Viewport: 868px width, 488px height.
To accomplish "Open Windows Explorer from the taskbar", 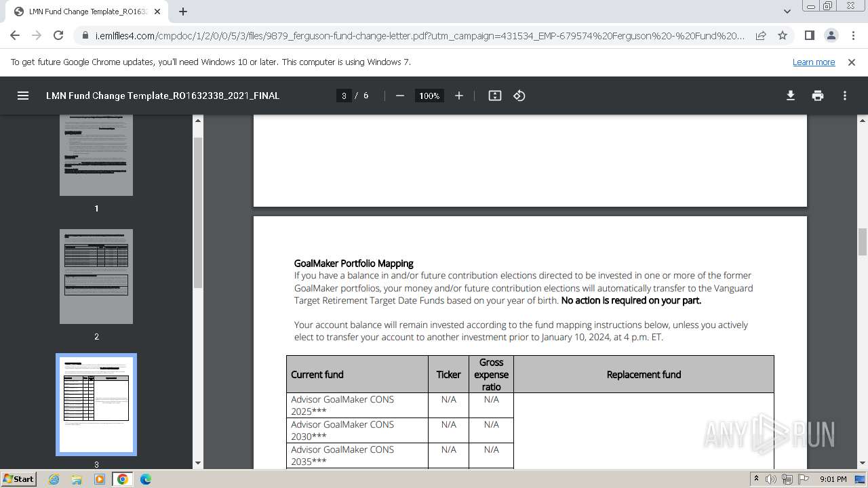I will point(77,479).
